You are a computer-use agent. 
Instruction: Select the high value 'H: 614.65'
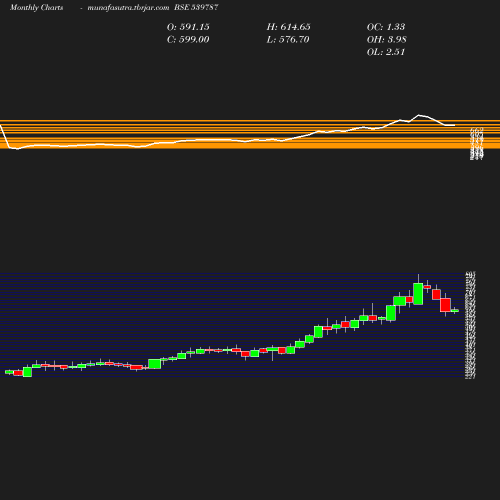(x=288, y=27)
